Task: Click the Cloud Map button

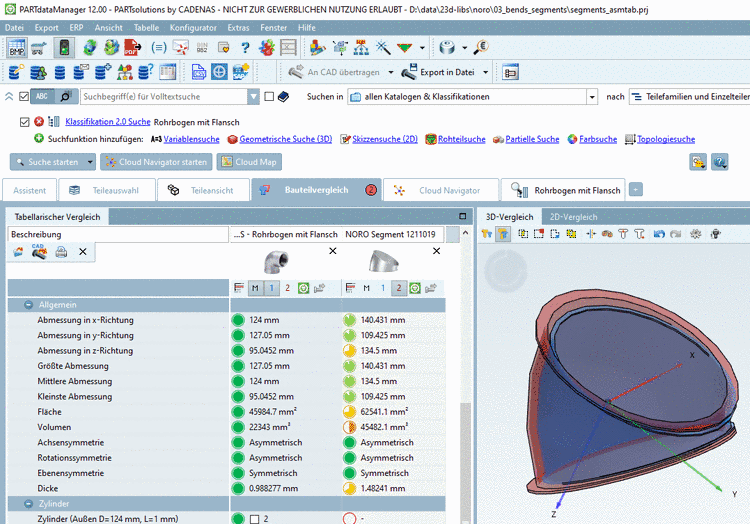Action: (249, 162)
